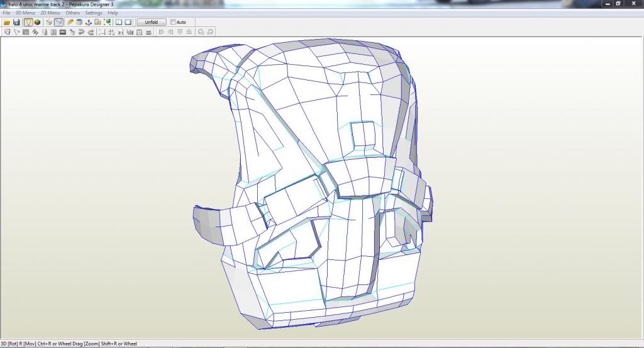Click the double-page icon left of the dark rectangle icon
This screenshot has height=348, width=644.
[53, 32]
